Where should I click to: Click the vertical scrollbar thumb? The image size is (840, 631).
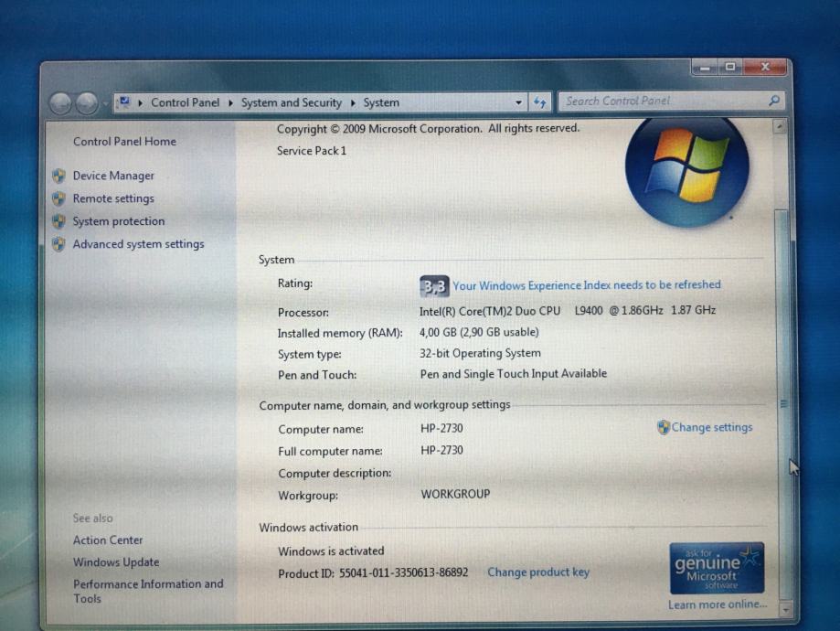pos(782,404)
